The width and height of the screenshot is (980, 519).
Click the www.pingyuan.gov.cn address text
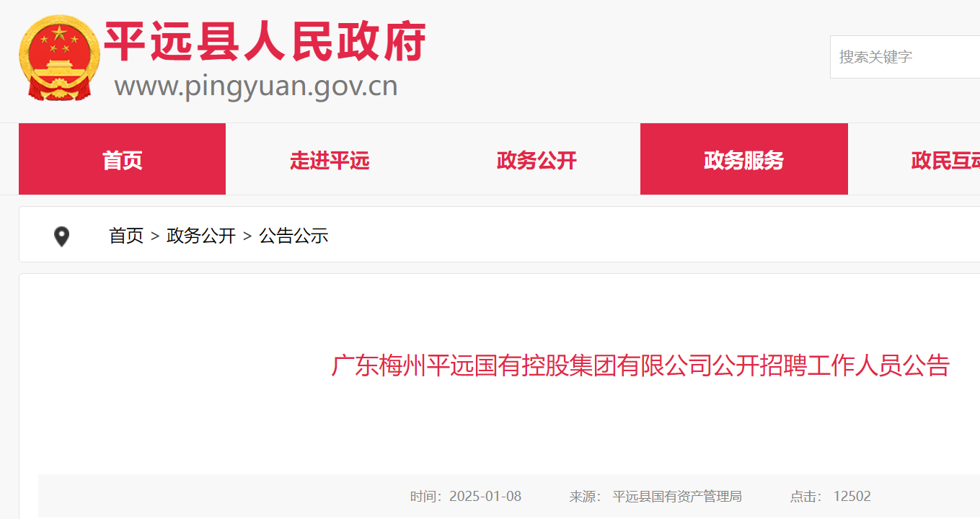click(256, 86)
